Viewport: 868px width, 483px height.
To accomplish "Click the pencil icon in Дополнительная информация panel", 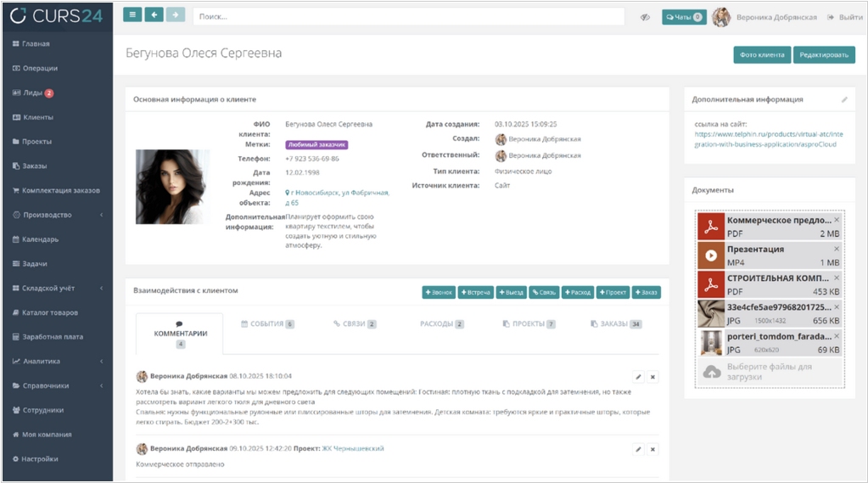I will 844,99.
